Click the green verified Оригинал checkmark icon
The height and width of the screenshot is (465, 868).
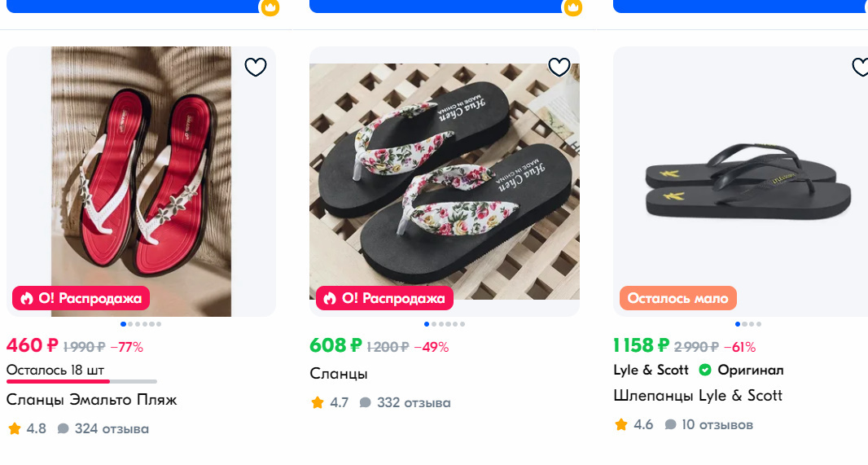[x=705, y=370]
